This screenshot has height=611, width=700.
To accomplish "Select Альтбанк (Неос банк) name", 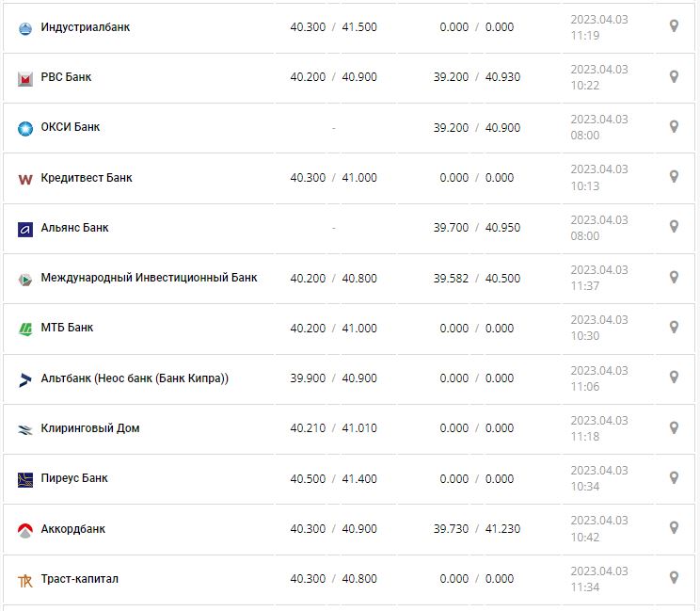I will click(x=135, y=378).
